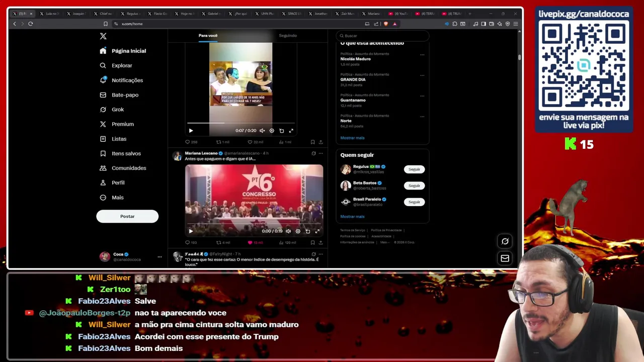644x362 pixels.
Task: Open Itens salvos bookmarks
Action: 120,153
